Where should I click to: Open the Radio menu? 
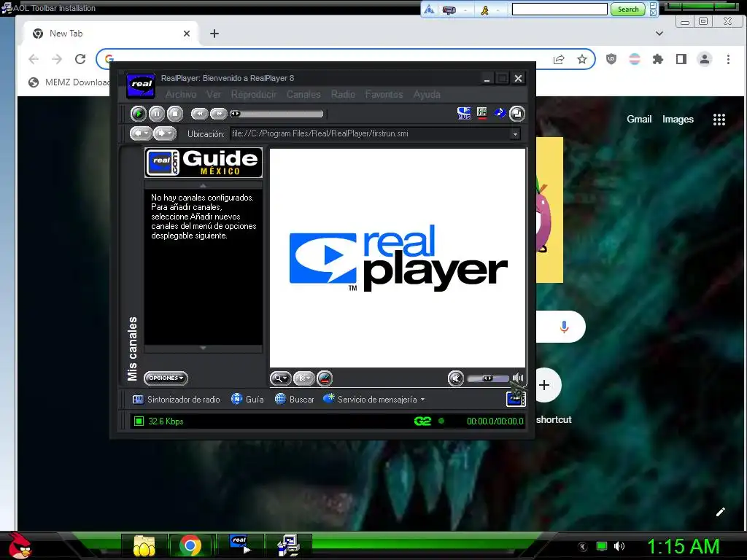pyautogui.click(x=343, y=94)
